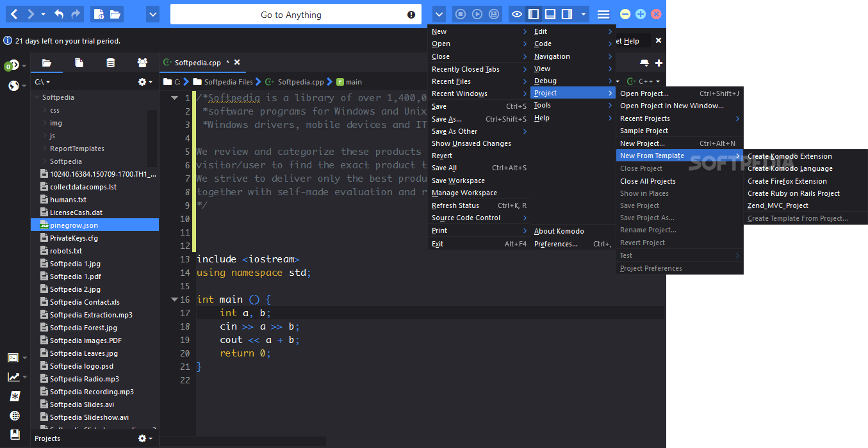Collapse code fold at line 1

pyautogui.click(x=174, y=98)
